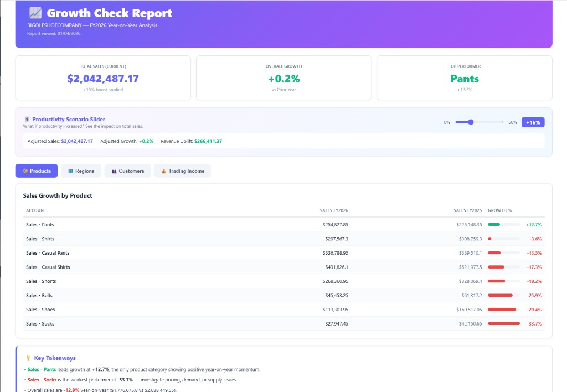Click the +15% productivity badge
The height and width of the screenshot is (392, 567).
[x=533, y=122]
